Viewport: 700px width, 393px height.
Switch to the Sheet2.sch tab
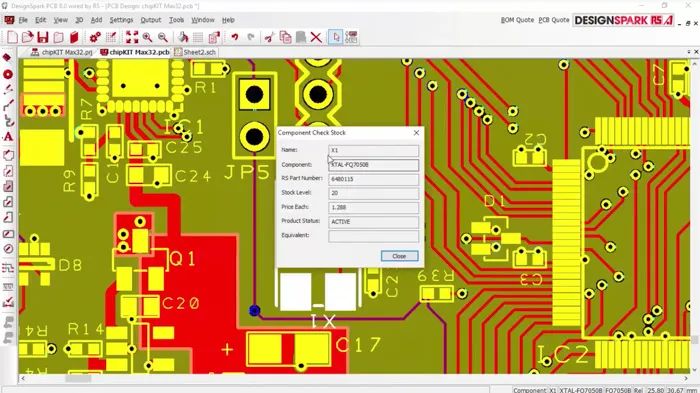click(195, 52)
